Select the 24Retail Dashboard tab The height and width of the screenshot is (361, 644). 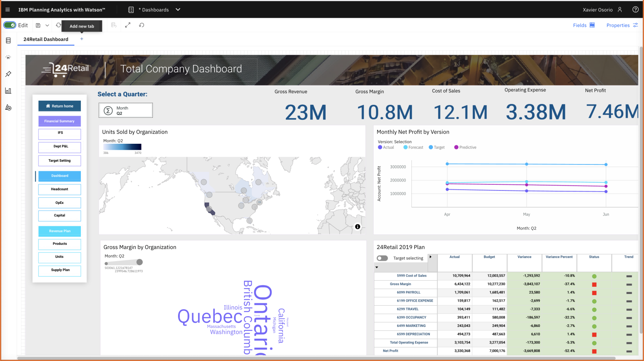[x=46, y=39]
